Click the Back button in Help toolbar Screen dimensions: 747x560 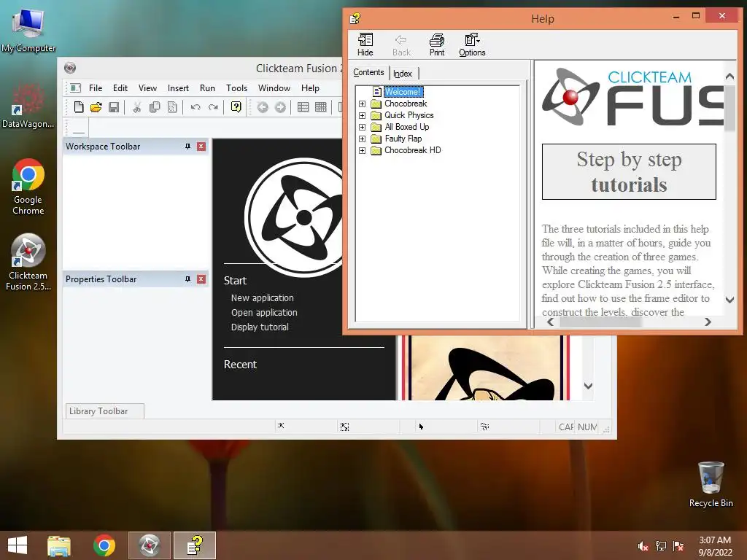(401, 44)
